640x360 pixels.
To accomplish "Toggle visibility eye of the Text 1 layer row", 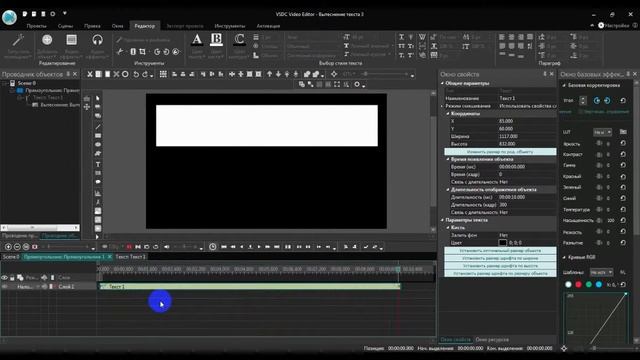I will (4, 287).
